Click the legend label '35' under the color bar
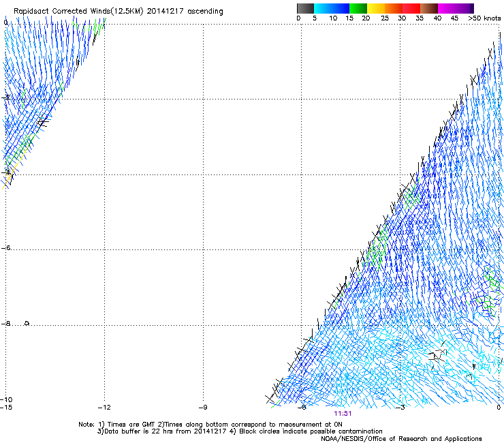The width and height of the screenshot is (504, 443). click(x=420, y=18)
